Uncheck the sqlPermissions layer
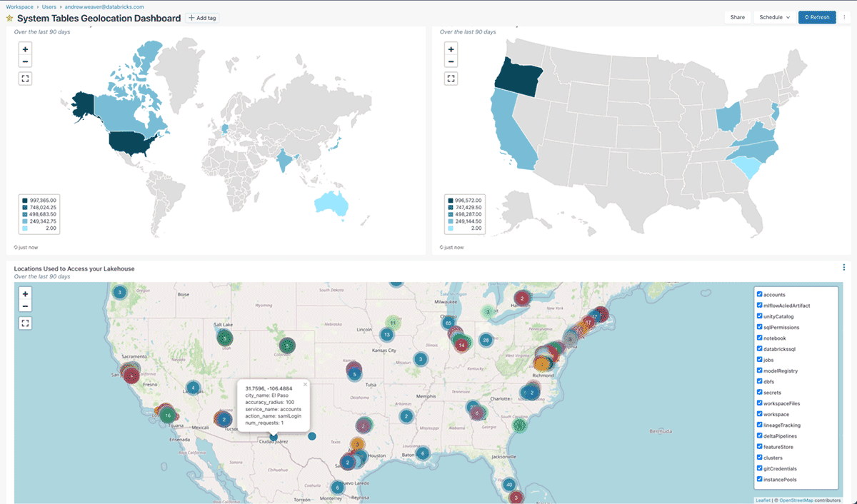Viewport: 857px width, 504px height. (760, 327)
